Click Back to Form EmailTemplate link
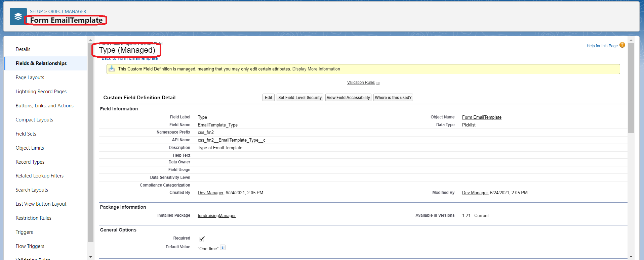Image resolution: width=644 pixels, height=260 pixels. (x=130, y=58)
